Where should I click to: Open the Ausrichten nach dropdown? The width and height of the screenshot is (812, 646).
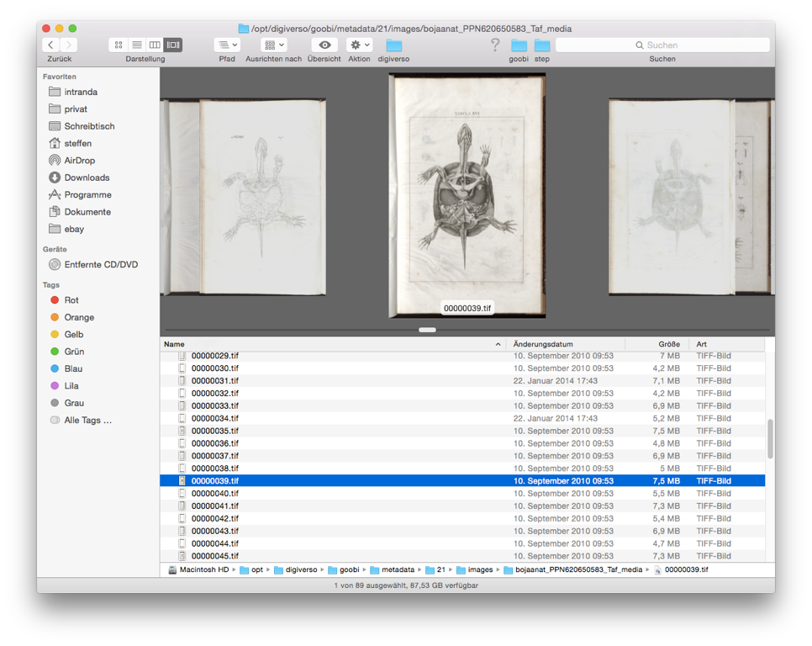point(273,45)
